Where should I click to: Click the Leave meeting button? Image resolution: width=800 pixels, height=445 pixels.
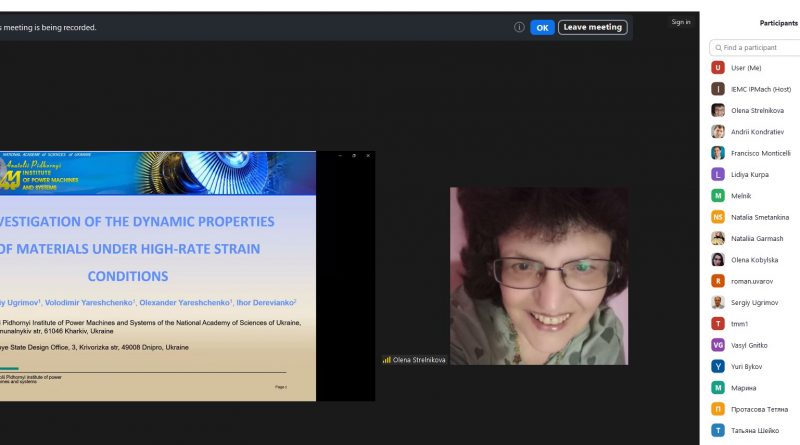click(593, 27)
